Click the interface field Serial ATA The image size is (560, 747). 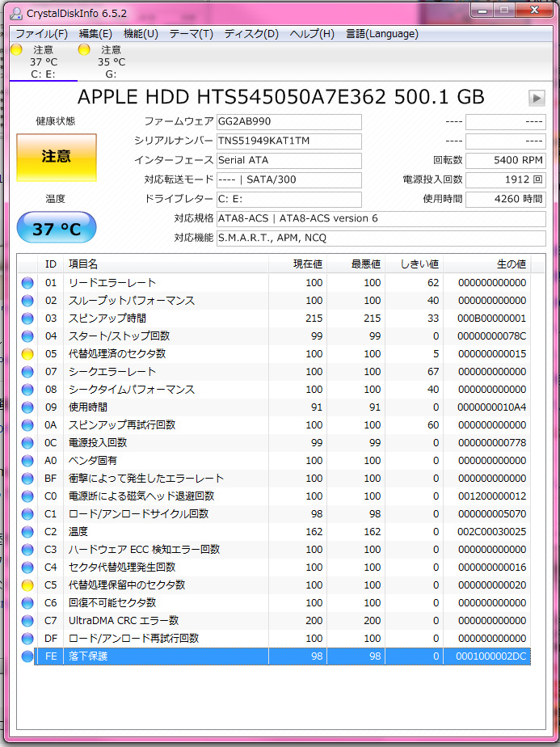coord(289,161)
